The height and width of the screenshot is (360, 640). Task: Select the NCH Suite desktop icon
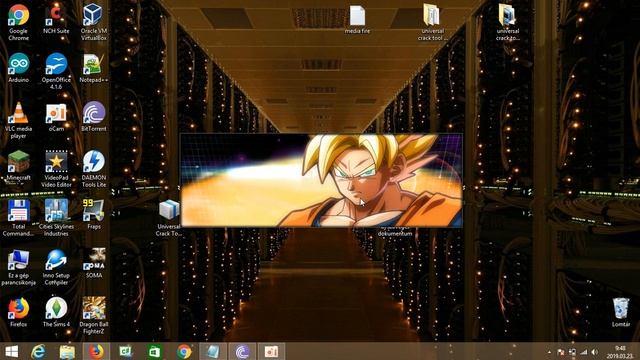(x=56, y=19)
